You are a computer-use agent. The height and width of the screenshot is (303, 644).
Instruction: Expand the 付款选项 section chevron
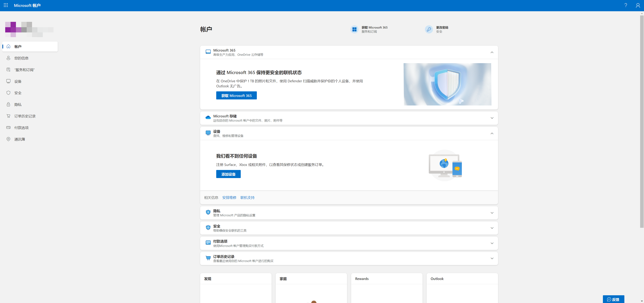492,243
